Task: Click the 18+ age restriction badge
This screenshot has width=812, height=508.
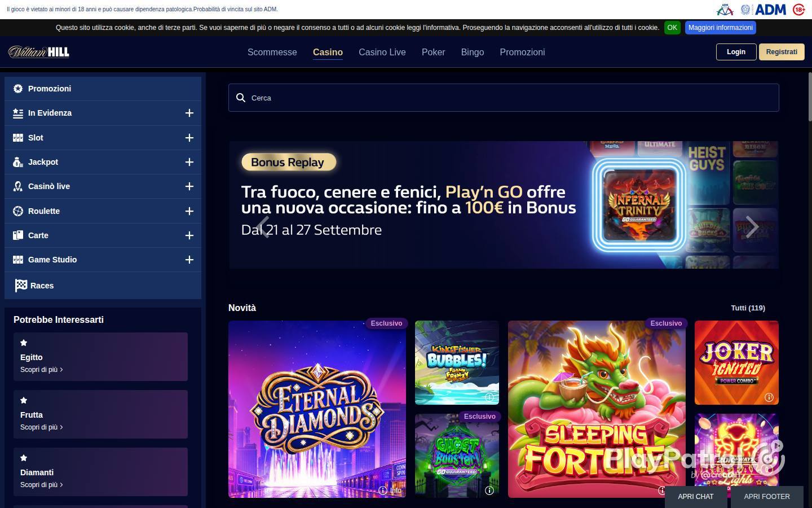Action: 799,10
